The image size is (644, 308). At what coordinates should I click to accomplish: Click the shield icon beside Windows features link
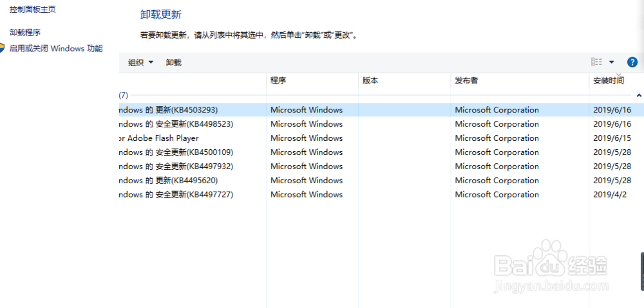click(x=2, y=48)
